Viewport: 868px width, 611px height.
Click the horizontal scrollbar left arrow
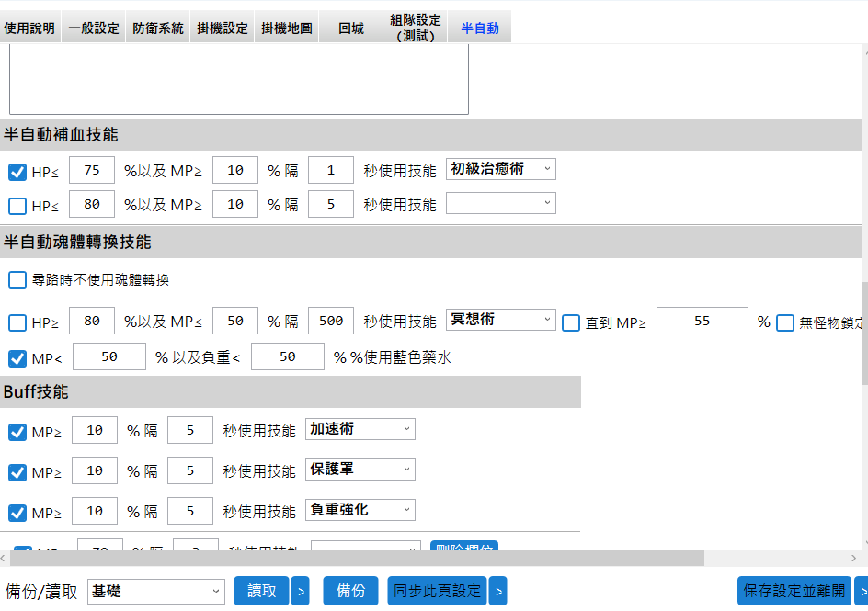(x=4, y=559)
